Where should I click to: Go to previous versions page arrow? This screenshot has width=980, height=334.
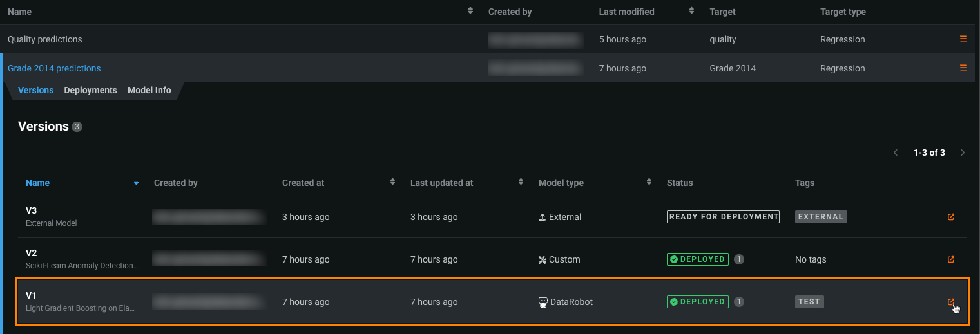pyautogui.click(x=896, y=153)
